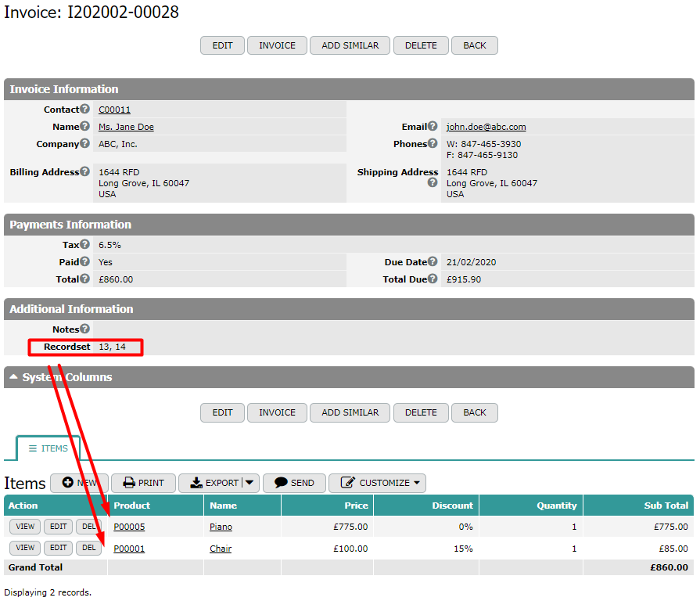Show help for Billing Address field
Image resolution: width=700 pixels, height=601 pixels.
84,171
